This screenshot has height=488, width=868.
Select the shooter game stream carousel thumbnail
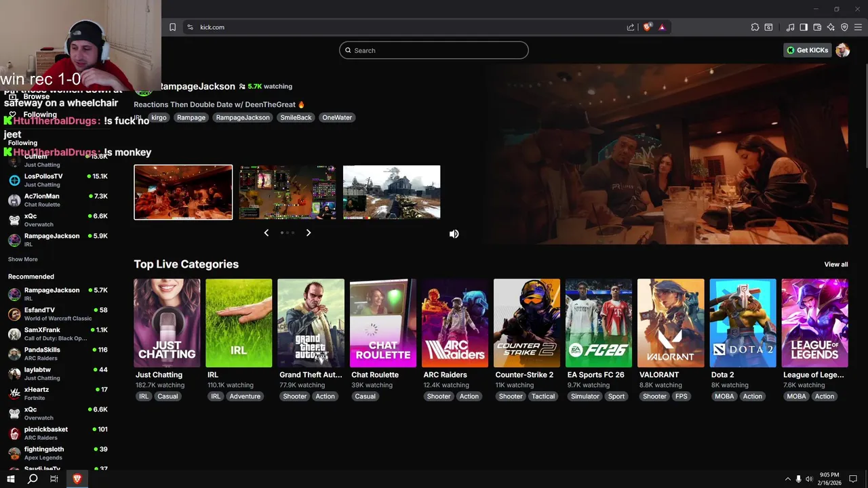391,192
